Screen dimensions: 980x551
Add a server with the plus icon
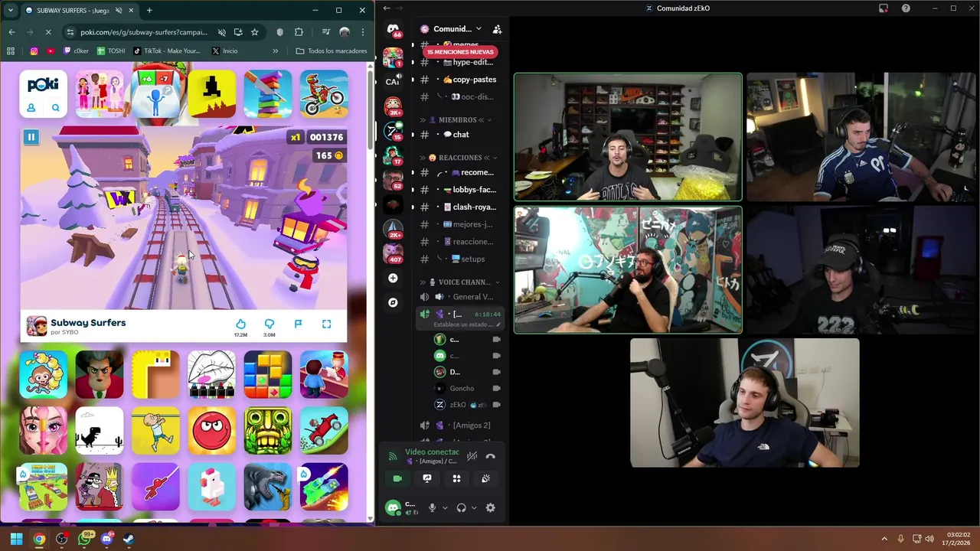tap(393, 279)
